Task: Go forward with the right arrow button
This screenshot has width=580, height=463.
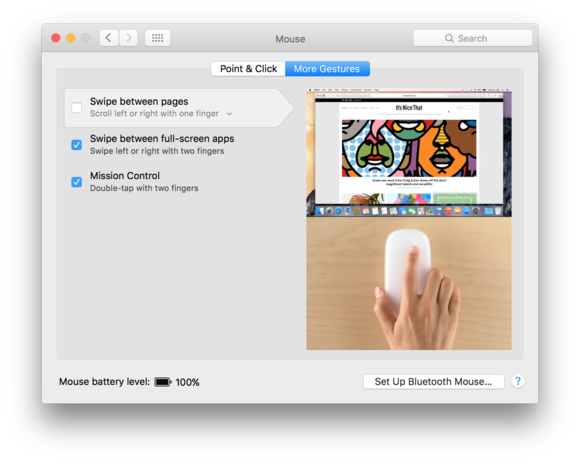Action: pos(128,38)
